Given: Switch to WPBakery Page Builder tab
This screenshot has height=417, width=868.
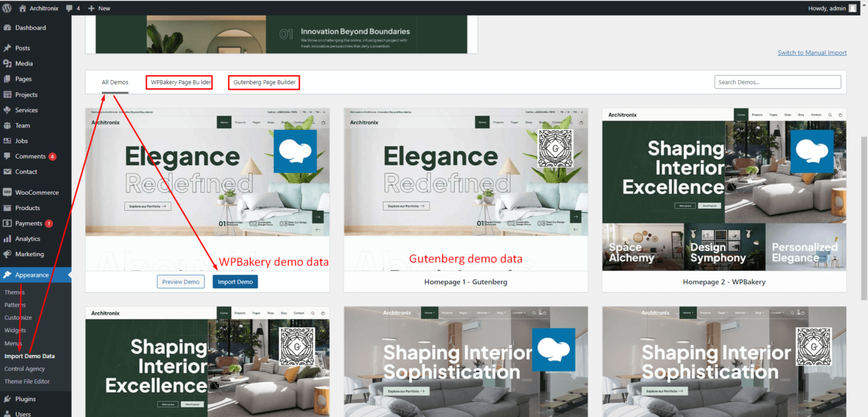Looking at the screenshot, I should pyautogui.click(x=181, y=82).
